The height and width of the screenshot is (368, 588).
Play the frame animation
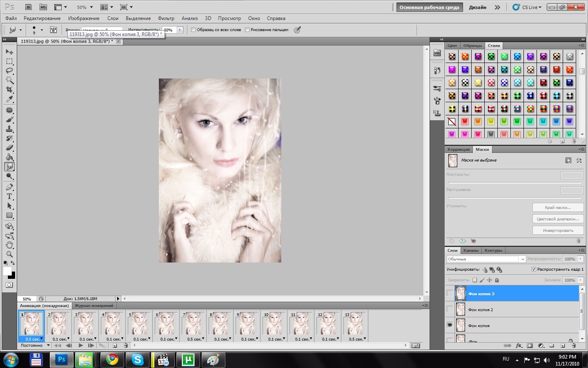(80, 346)
